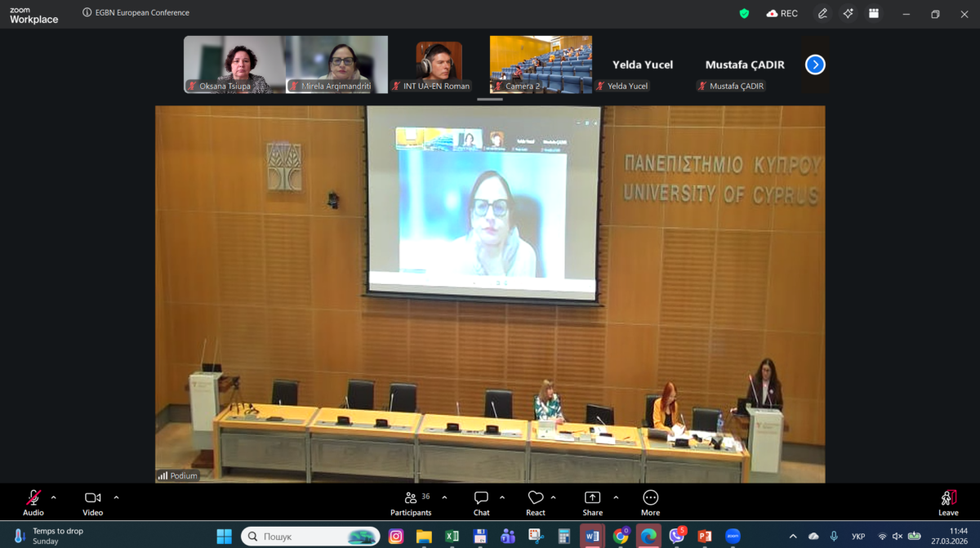Viewport: 980px width, 548px height.
Task: Click the green encryption shield icon
Action: point(744,13)
